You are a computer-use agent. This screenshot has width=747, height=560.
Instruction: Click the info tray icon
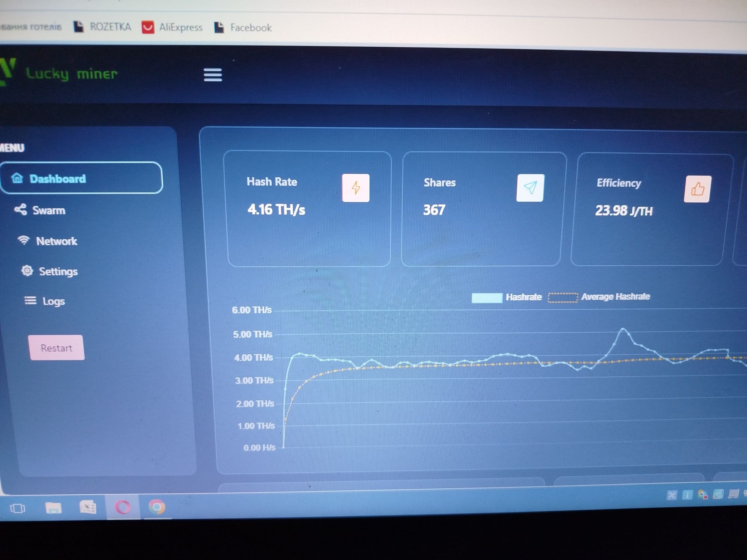point(687,495)
